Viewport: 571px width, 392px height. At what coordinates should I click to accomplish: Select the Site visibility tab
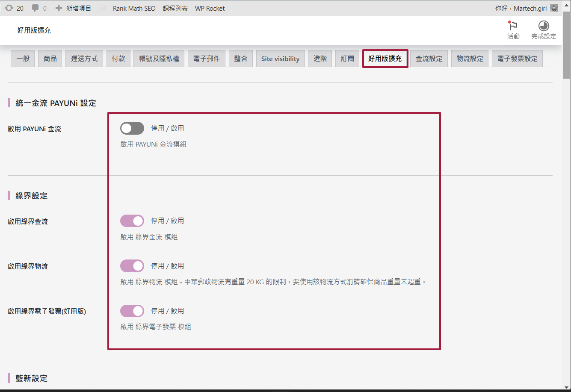[x=280, y=59]
